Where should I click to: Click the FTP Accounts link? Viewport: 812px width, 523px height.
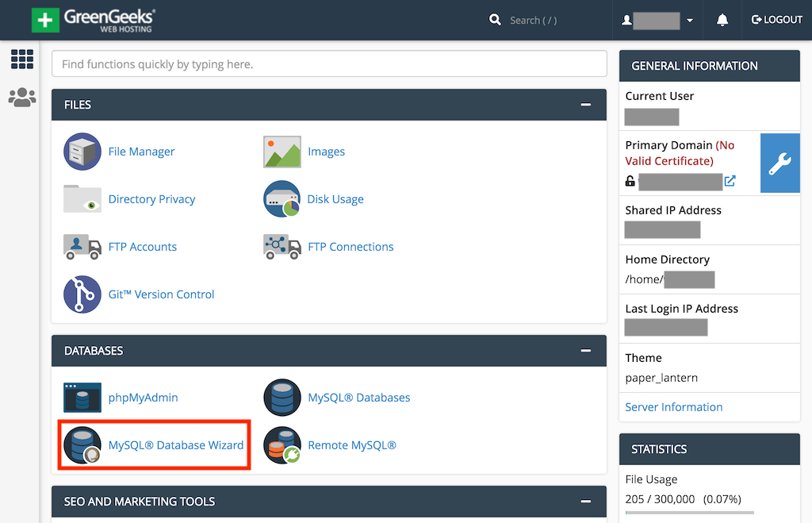143,247
